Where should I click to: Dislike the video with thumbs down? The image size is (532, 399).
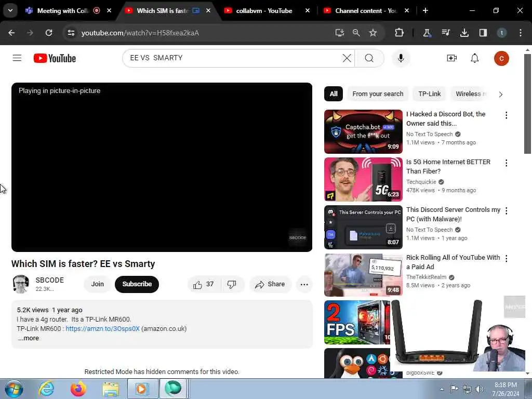pos(232,284)
